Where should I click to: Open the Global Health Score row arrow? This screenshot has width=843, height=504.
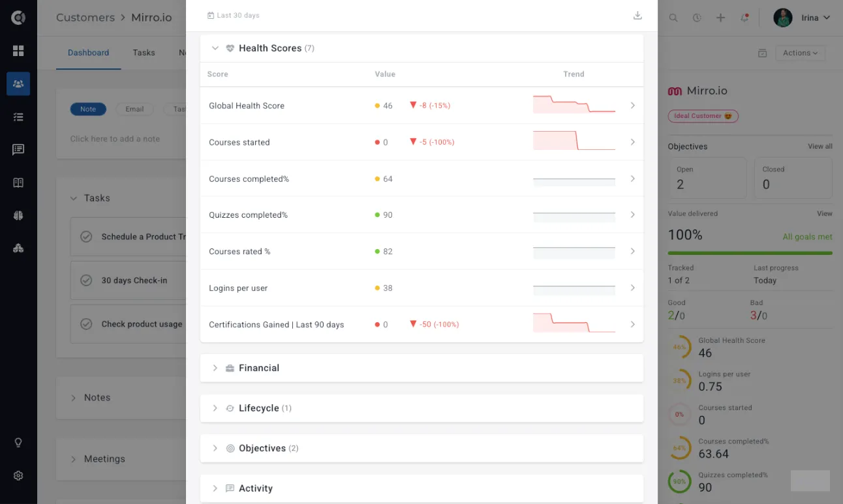(632, 106)
